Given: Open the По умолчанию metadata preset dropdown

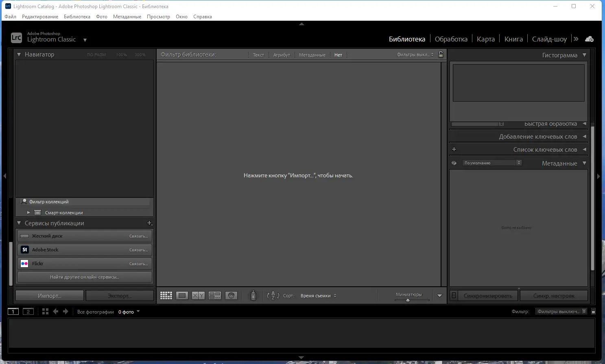Looking at the screenshot, I should tap(492, 163).
